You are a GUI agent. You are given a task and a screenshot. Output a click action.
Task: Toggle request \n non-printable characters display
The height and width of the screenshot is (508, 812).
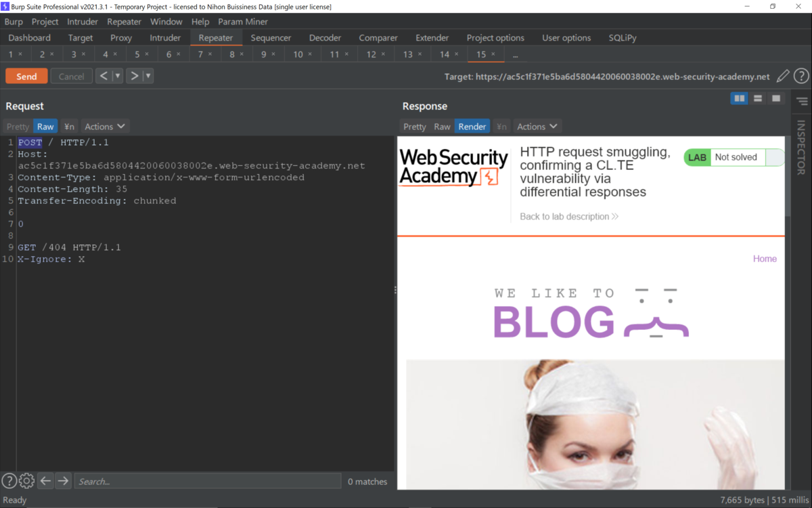69,127
